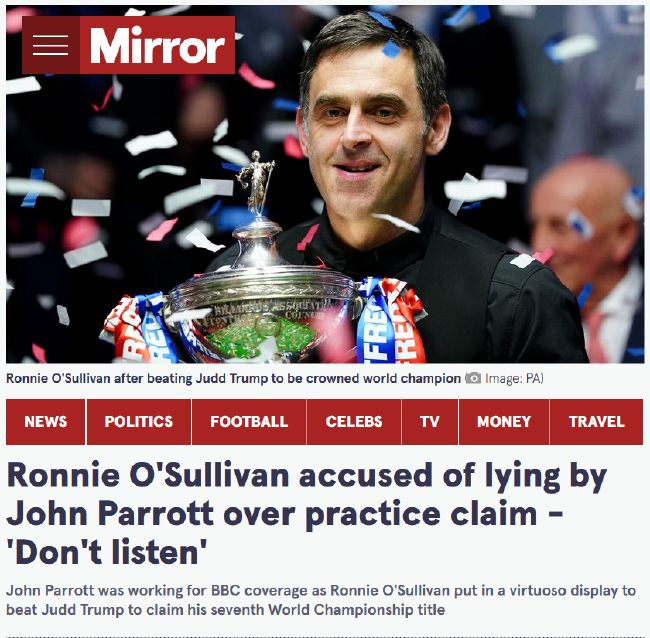The width and height of the screenshot is (650, 638).
Task: Click the John Parrott BBC coverage subheading
Action: [321, 600]
